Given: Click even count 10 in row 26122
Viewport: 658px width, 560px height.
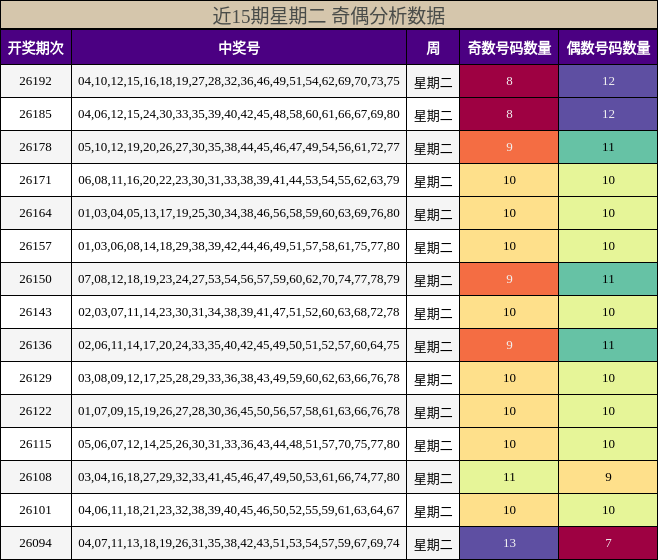Looking at the screenshot, I should [x=608, y=411].
